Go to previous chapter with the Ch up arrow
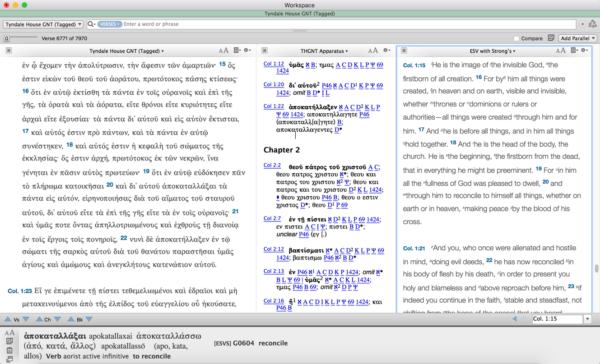The width and height of the screenshot is (600, 364). (39, 319)
